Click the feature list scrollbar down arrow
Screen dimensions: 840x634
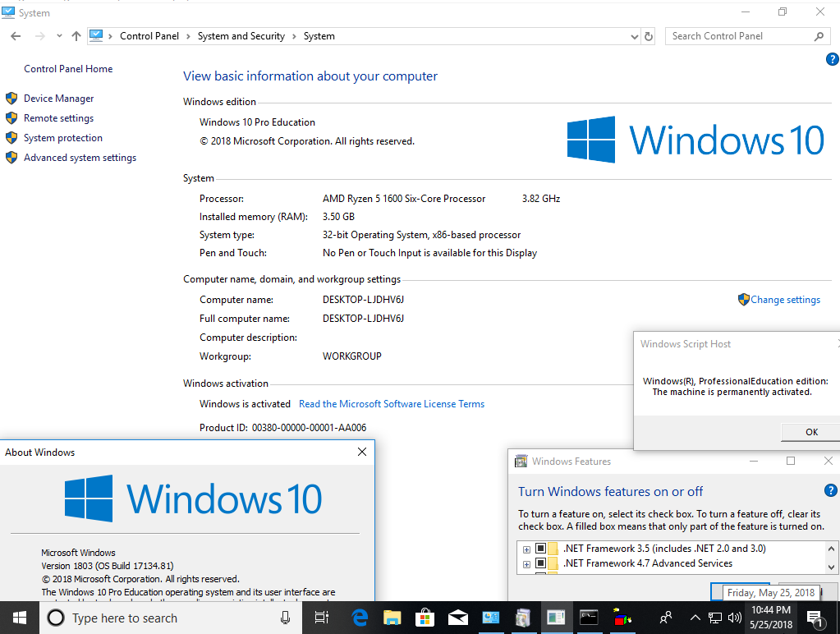coord(831,567)
